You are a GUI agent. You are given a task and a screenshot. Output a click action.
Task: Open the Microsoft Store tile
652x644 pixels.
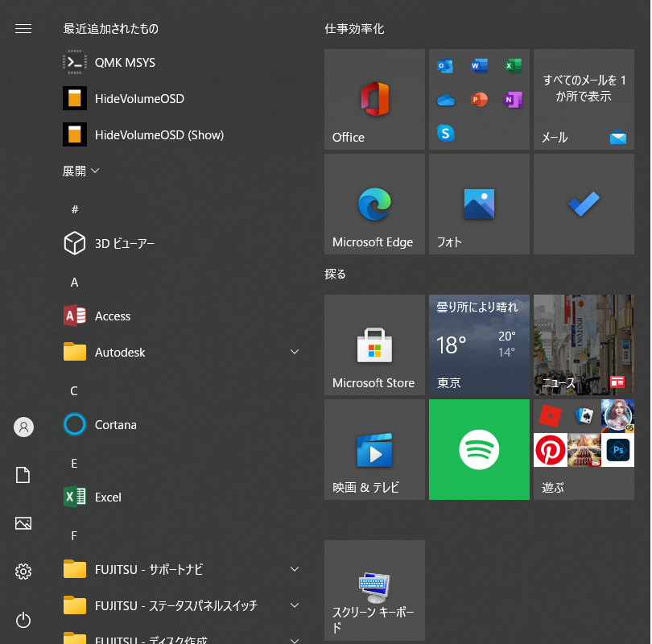(x=373, y=345)
